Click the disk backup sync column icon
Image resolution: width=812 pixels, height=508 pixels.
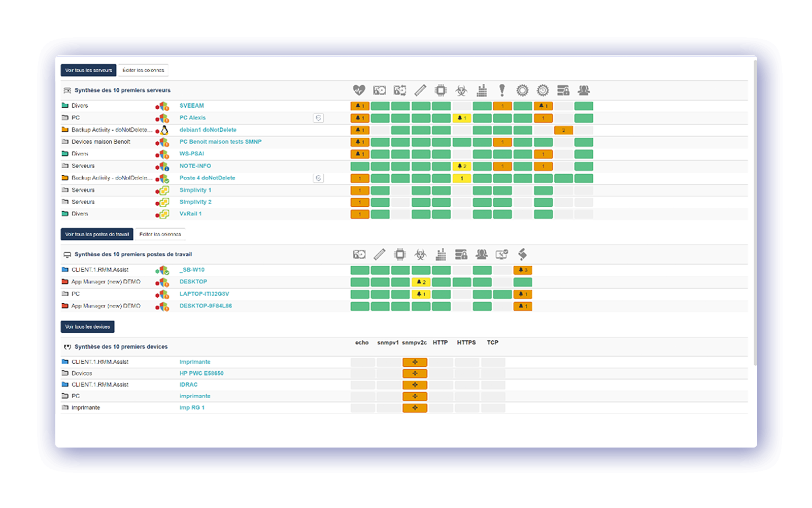400,90
